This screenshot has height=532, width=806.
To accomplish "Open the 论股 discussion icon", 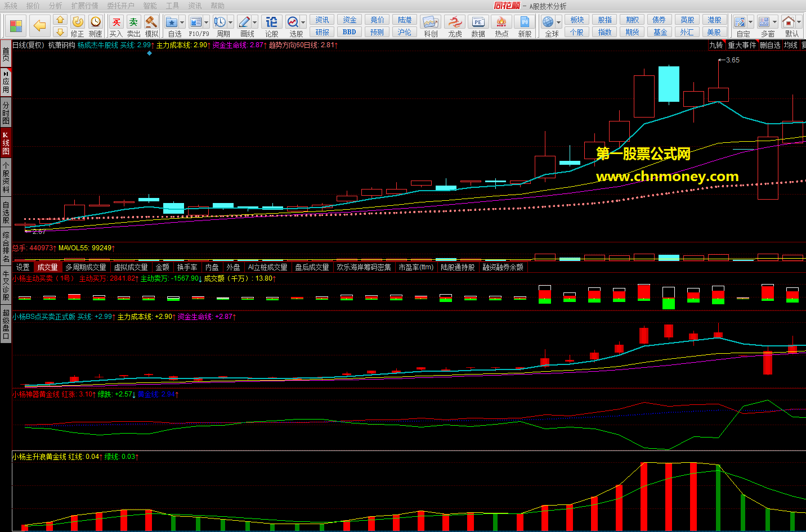I will coord(272,22).
